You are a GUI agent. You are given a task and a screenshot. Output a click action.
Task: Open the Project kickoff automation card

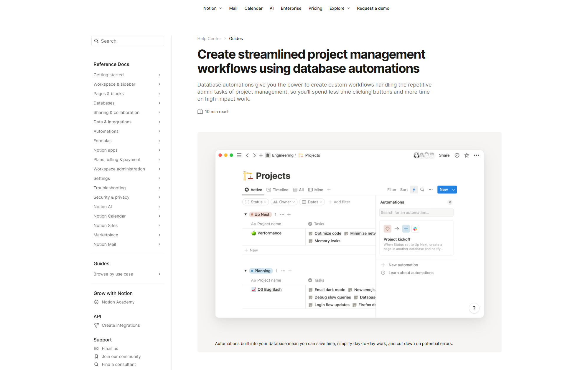tap(416, 238)
